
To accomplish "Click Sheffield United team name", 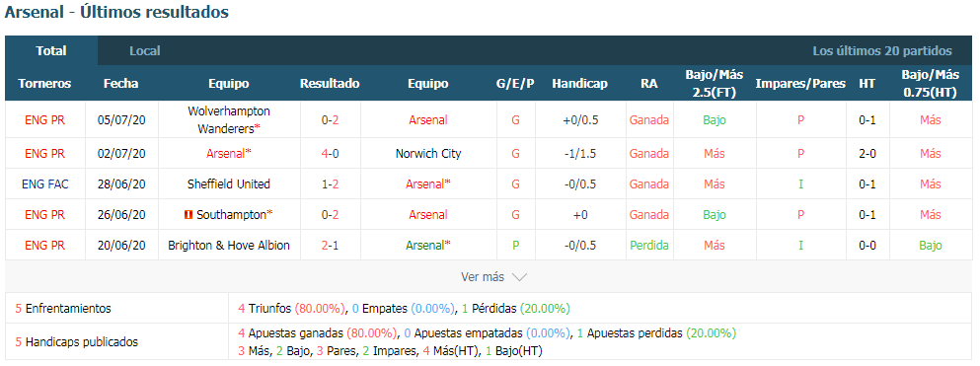I will [x=229, y=184].
